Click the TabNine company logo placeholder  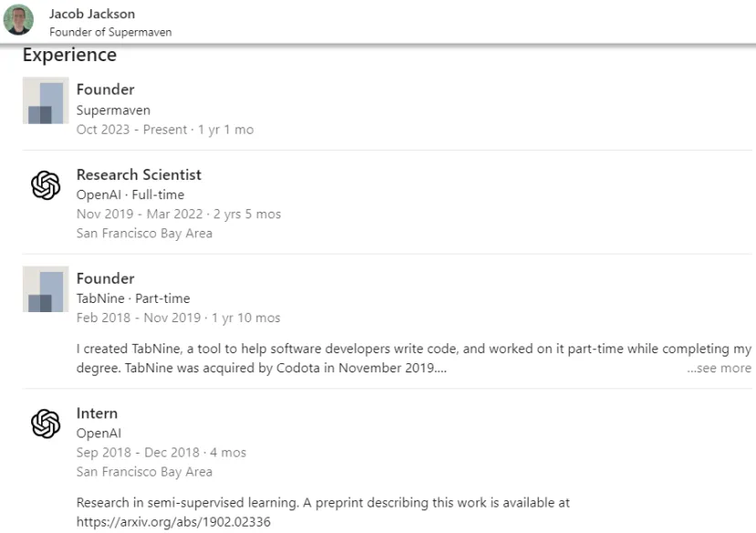click(46, 289)
